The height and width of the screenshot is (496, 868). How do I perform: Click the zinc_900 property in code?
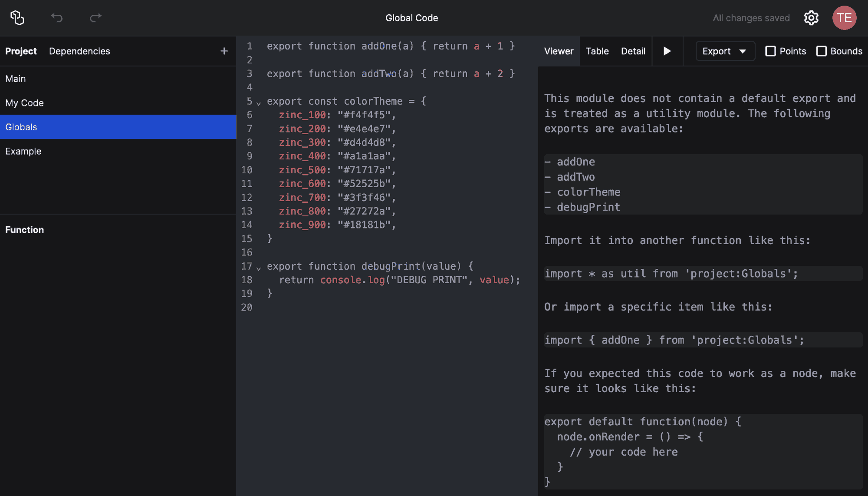[x=302, y=225]
